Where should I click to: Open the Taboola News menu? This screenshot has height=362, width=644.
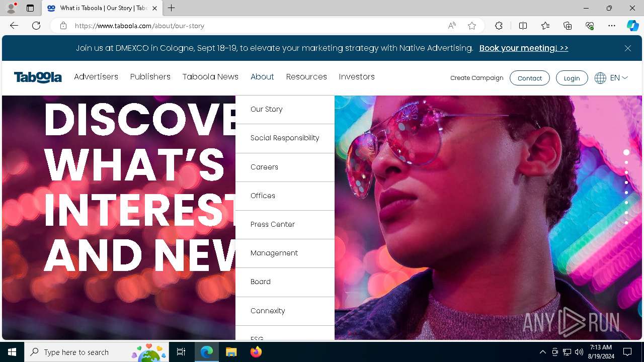point(210,76)
